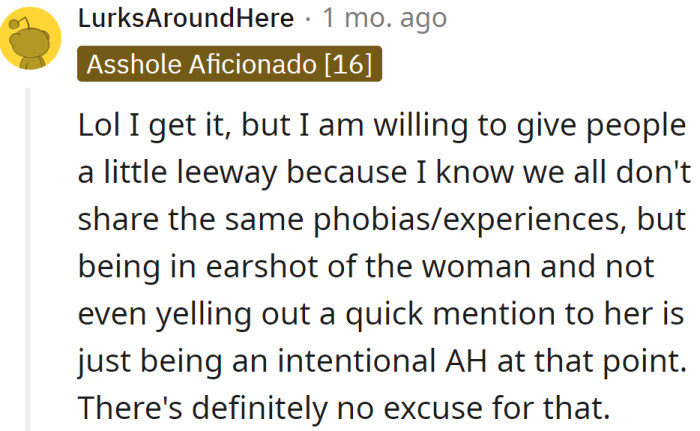Click the dot separator beside the username

click(308, 19)
